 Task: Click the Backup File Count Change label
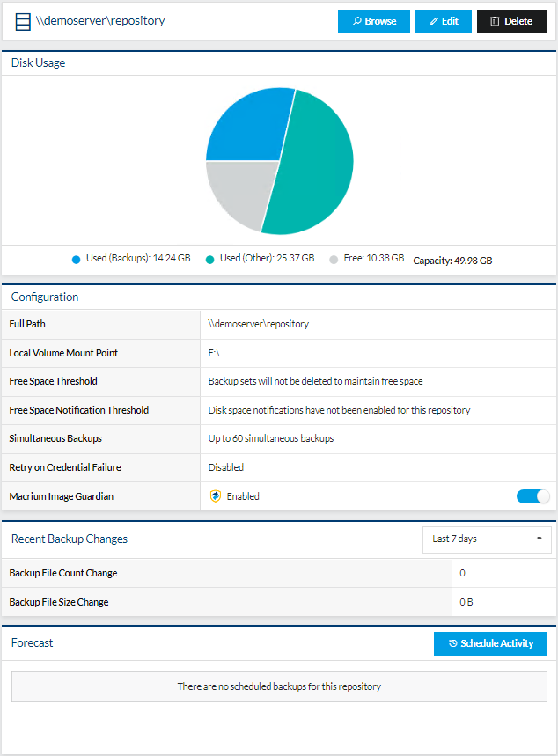pos(63,573)
